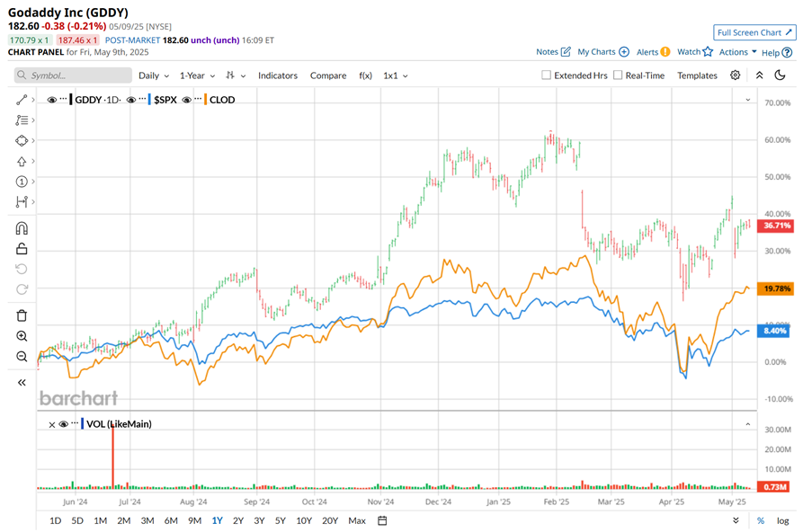The image size is (812, 532).
Task: Switch to dark mode via moon icon
Action: pyautogui.click(x=780, y=75)
